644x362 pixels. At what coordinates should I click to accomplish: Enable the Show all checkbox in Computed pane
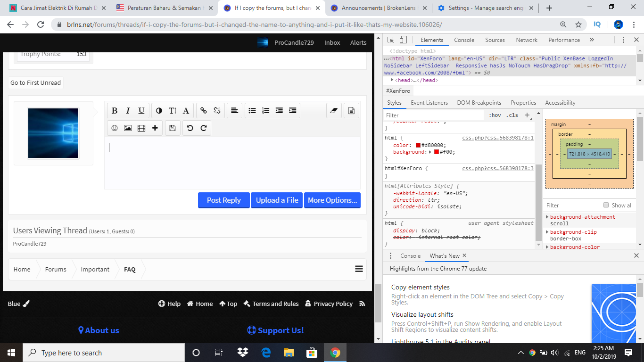606,205
